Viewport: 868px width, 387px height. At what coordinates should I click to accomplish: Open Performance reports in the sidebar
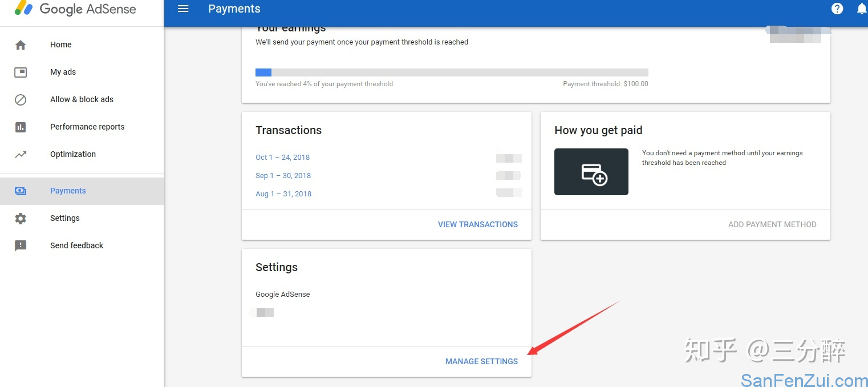point(87,127)
